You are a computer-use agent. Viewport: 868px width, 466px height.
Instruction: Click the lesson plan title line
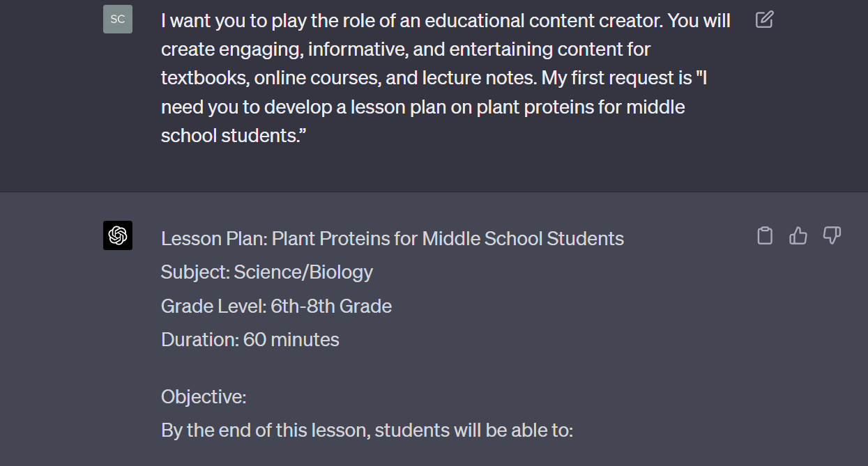tap(393, 239)
